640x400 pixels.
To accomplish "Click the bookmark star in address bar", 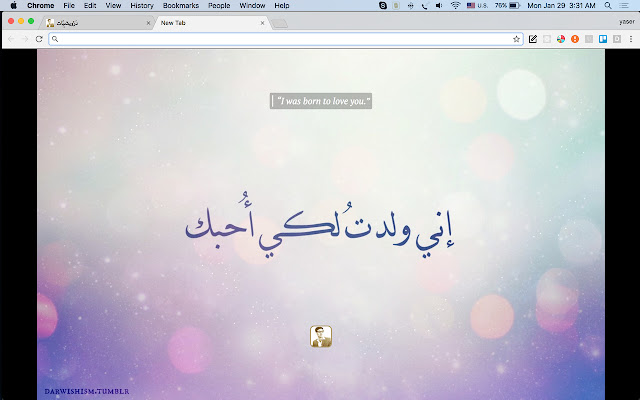I will [516, 39].
